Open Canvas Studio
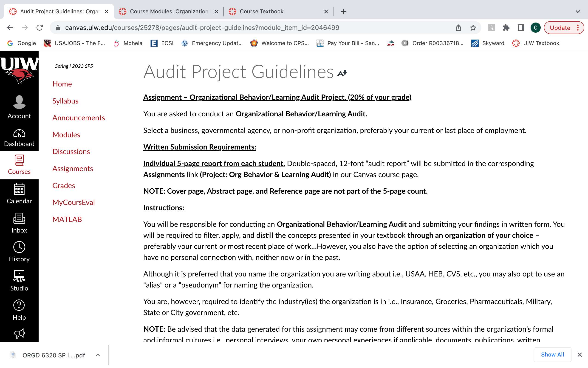 [19, 281]
